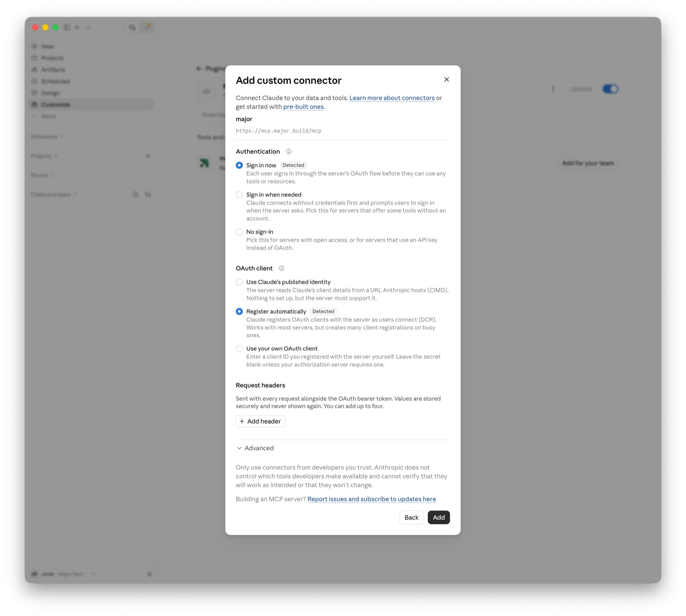The image size is (686, 616).
Task: Choose Use your own OAuth client
Action: click(x=240, y=349)
